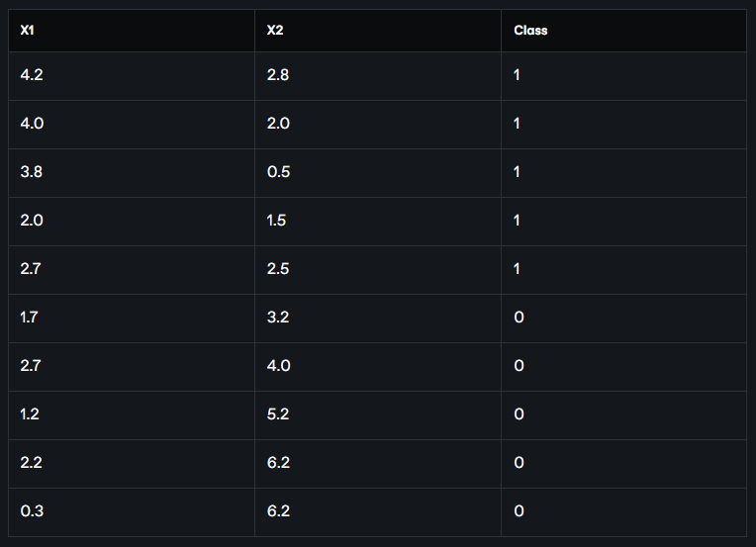Click the X1 column header

(30, 31)
